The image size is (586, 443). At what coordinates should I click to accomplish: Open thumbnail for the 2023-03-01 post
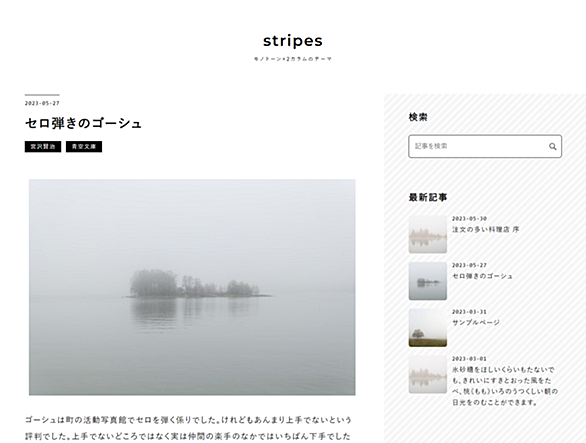pyautogui.click(x=428, y=374)
